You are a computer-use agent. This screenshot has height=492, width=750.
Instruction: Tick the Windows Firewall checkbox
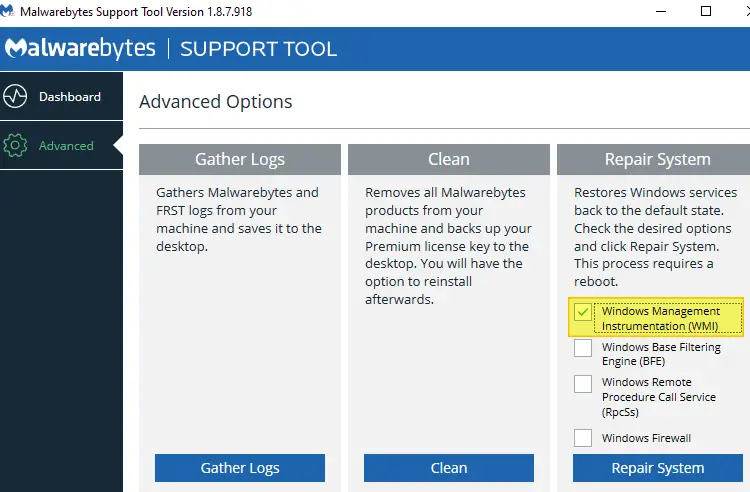pos(583,437)
